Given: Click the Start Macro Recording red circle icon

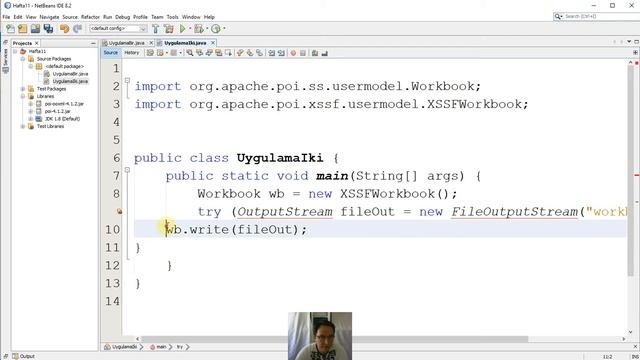Looking at the screenshot, I should coord(293,53).
